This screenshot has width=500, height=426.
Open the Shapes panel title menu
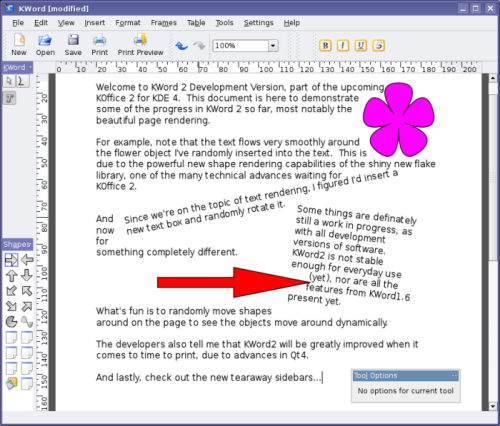(x=31, y=244)
